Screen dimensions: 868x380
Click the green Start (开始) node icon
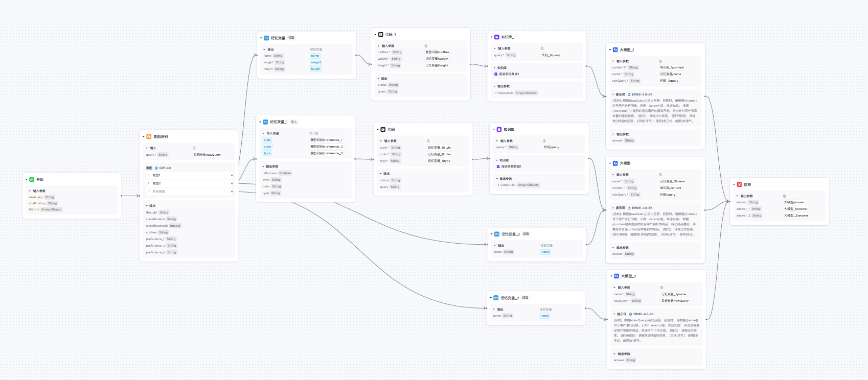[x=32, y=180]
